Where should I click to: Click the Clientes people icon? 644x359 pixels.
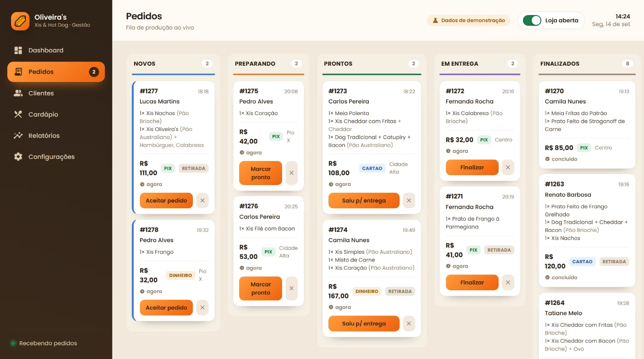[x=18, y=93]
